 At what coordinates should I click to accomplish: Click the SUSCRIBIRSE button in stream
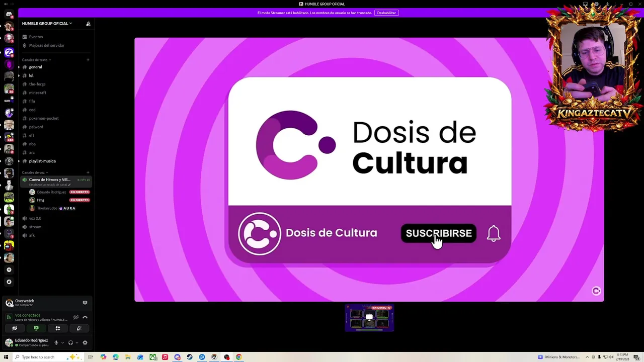439,233
